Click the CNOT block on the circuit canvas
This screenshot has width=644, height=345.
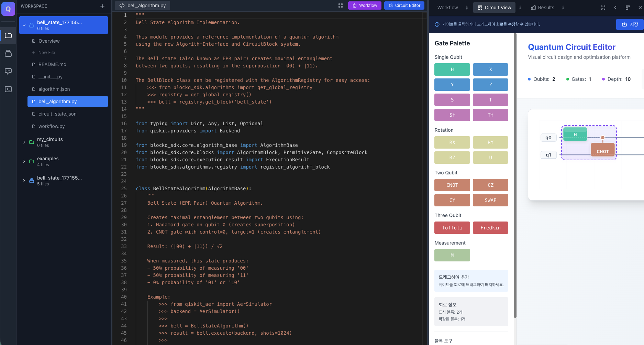tap(602, 151)
